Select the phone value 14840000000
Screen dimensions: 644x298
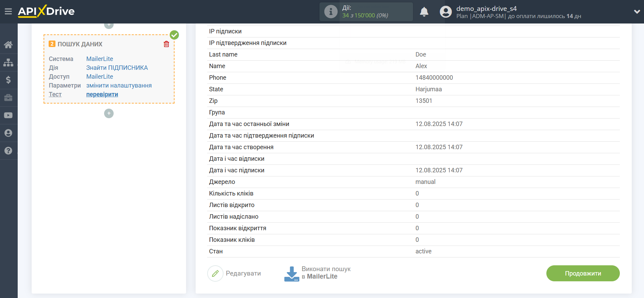coord(434,78)
